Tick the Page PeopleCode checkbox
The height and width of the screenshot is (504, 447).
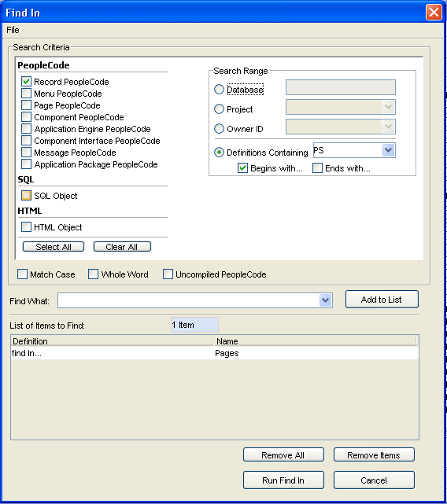27,105
